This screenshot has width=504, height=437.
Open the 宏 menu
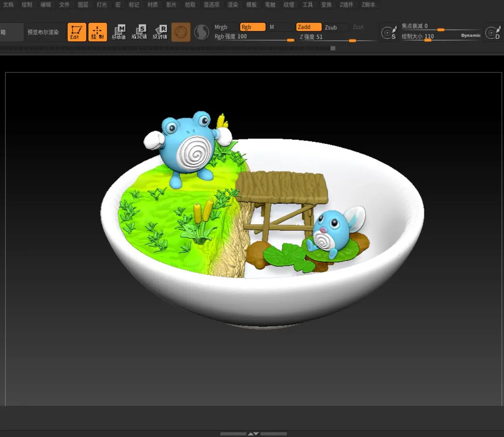tap(118, 5)
